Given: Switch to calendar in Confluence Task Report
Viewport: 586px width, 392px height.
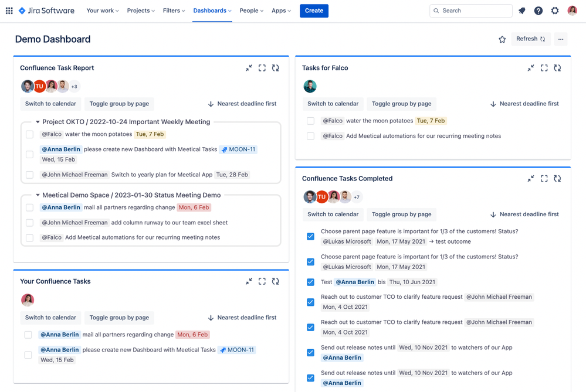Looking at the screenshot, I should [50, 104].
